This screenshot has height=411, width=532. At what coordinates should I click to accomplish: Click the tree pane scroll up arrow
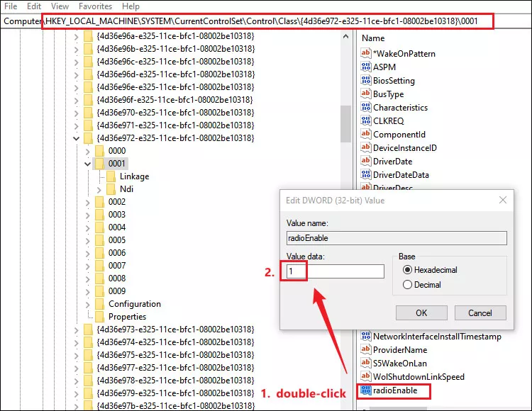click(345, 36)
